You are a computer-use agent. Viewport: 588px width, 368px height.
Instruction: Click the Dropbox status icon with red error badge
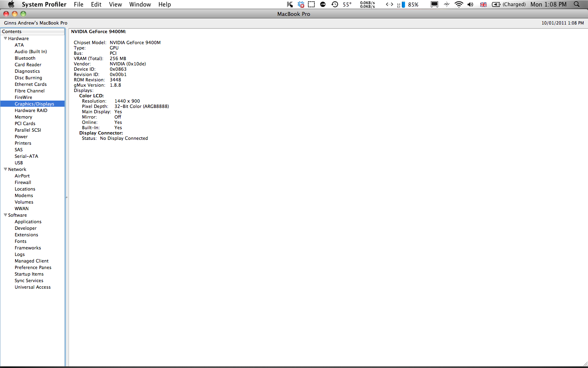click(x=301, y=4)
